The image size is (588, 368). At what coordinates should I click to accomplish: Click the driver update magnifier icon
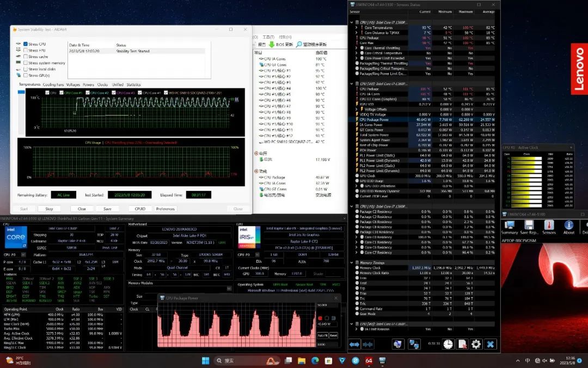[x=299, y=44]
